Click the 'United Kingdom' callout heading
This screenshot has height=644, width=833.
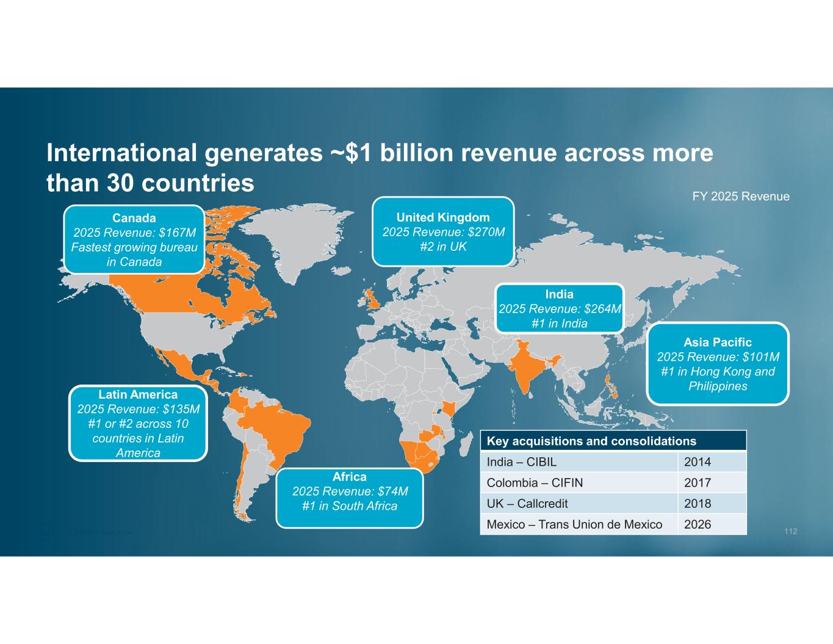point(443,217)
